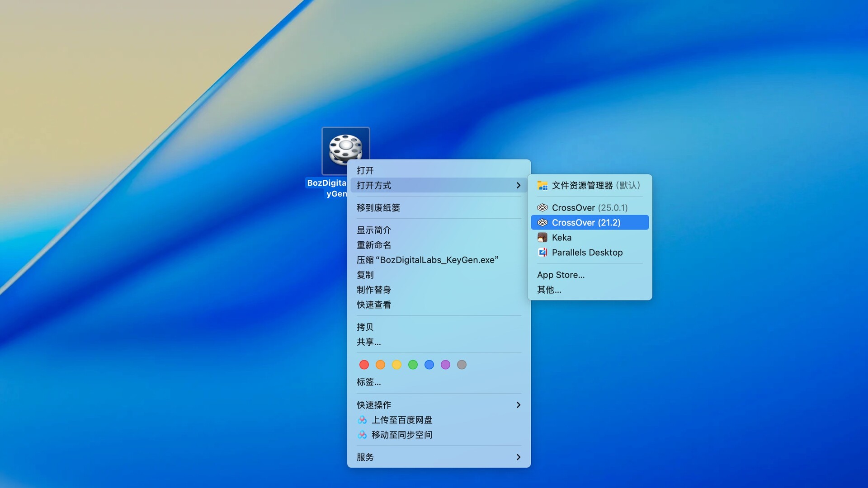Image resolution: width=868 pixels, height=488 pixels.
Task: Choose 重新命名 to rename the file
Action: 439,245
